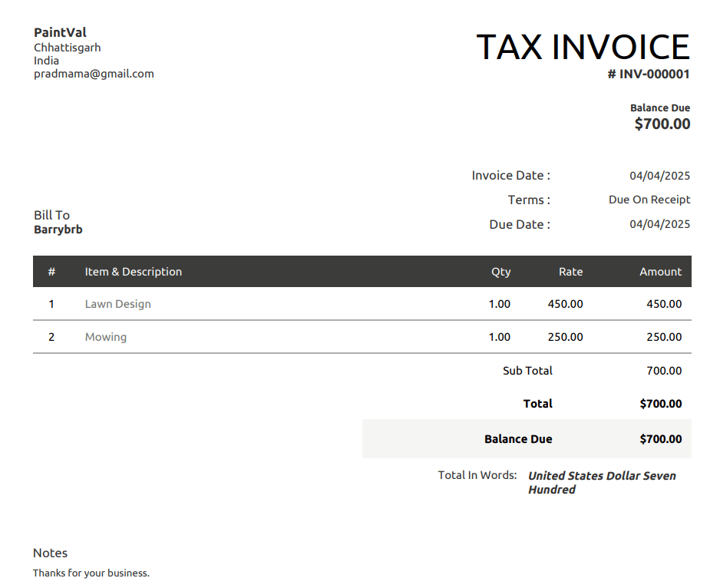Click the PaintVal company name
The image size is (720, 588).
click(60, 32)
